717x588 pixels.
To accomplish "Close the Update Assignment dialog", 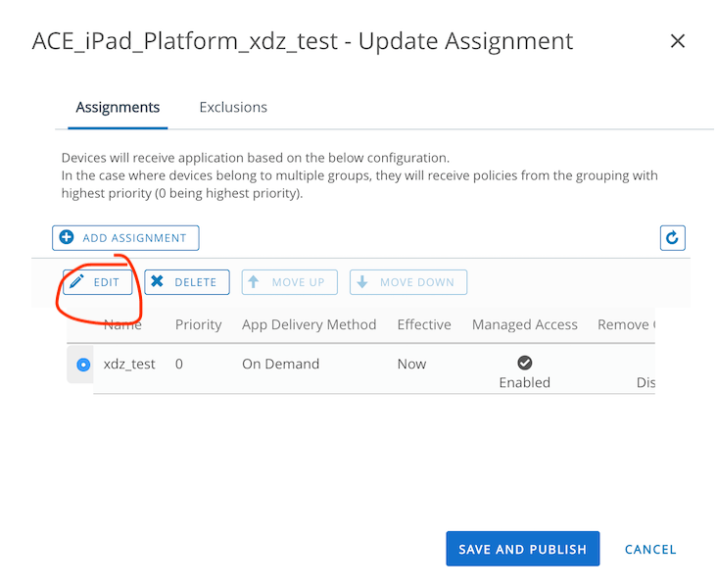I will (677, 41).
